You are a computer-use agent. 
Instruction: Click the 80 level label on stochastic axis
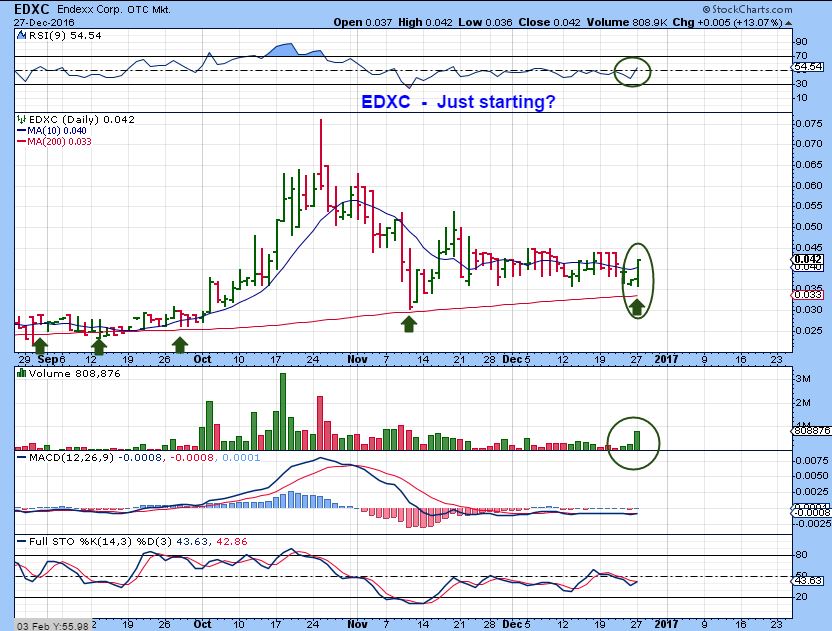pos(802,555)
